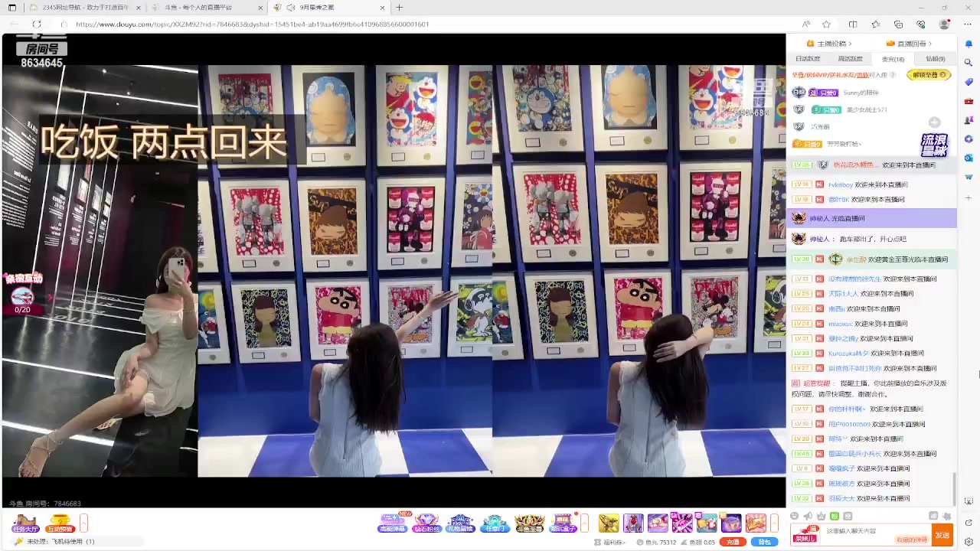Image resolution: width=980 pixels, height=551 pixels.
Task: Open Edge sidebar Outlook icon
Action: (x=969, y=158)
